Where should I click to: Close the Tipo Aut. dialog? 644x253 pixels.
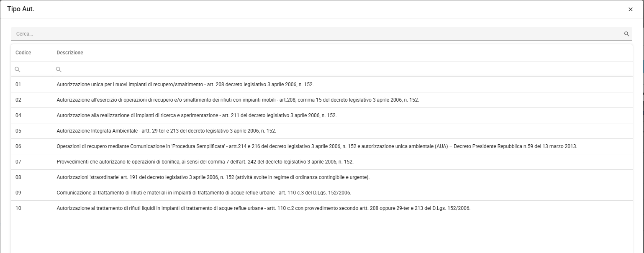(x=631, y=9)
